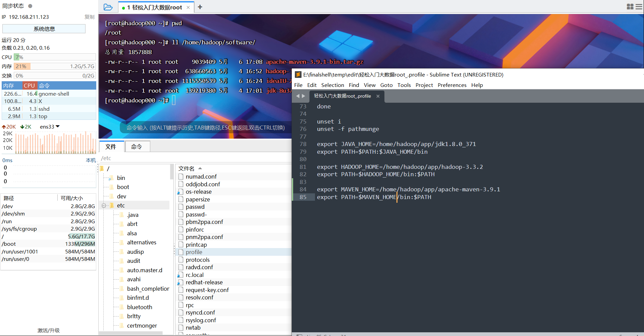Screen dimensions: 644x336
Task: Open the Preferences menu in Sublime Text
Action: (x=452, y=85)
